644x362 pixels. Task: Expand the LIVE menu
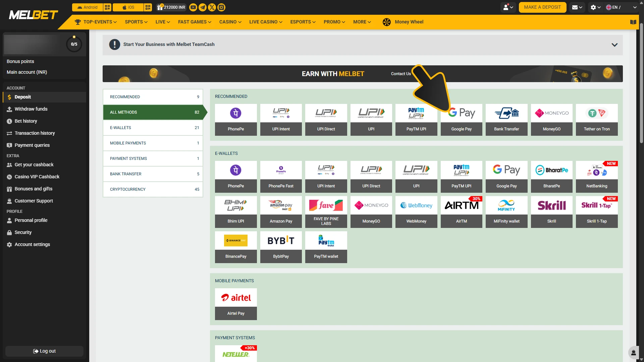163,22
